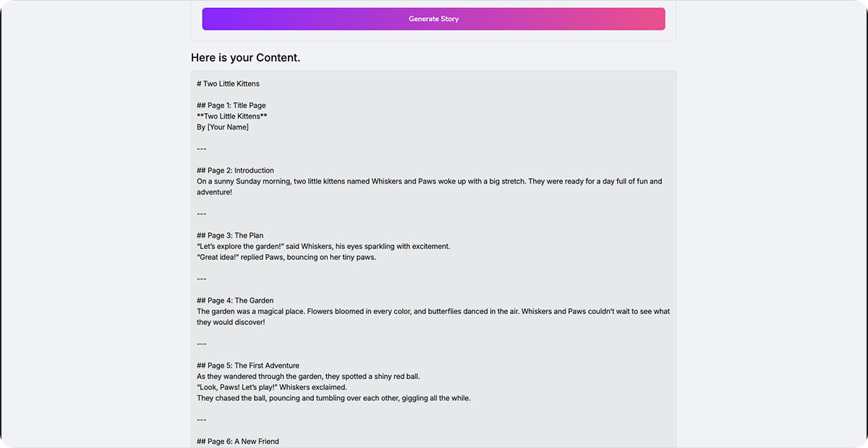Screen dimensions: 868x448
Task: Click the Generate Story button
Action: point(433,19)
